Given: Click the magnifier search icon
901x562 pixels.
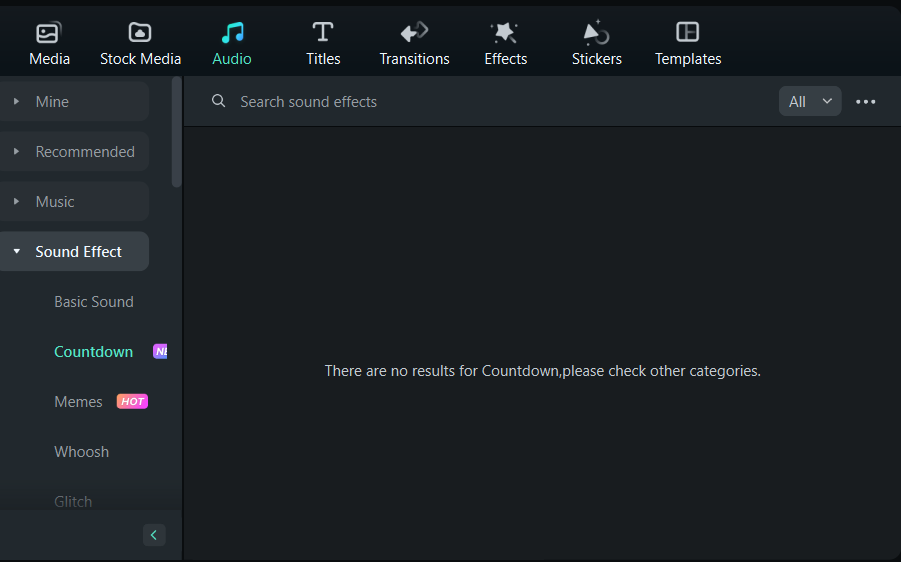Looking at the screenshot, I should pos(218,101).
